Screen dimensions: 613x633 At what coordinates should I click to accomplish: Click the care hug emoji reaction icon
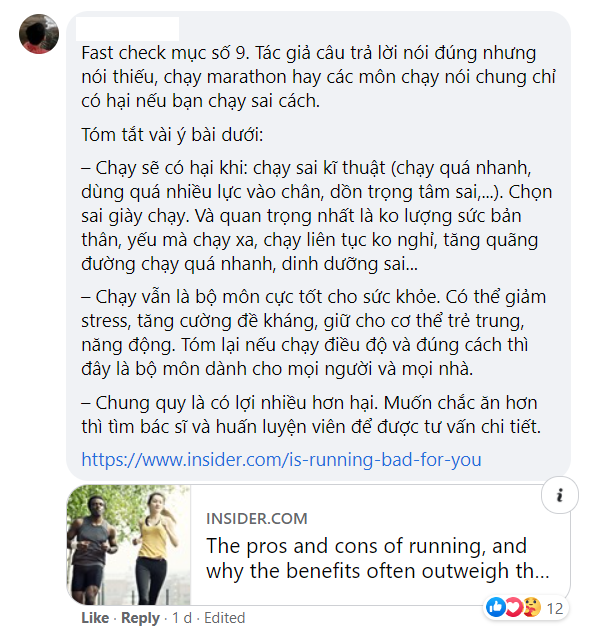(532, 607)
